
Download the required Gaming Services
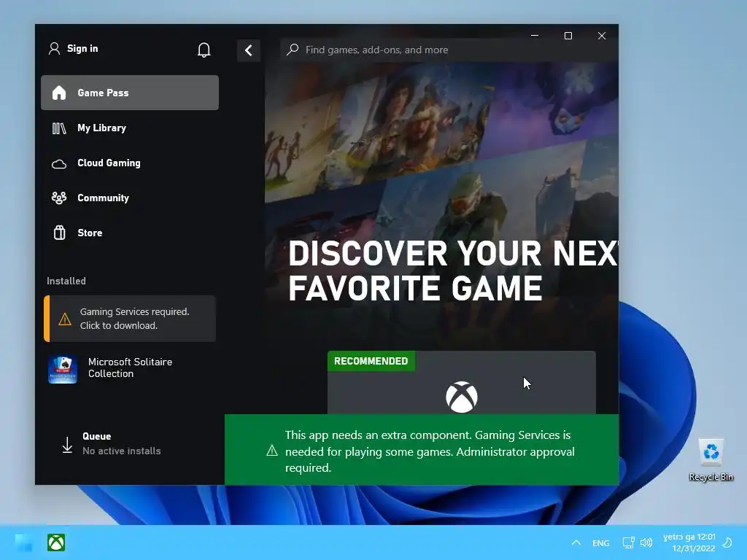130,319
